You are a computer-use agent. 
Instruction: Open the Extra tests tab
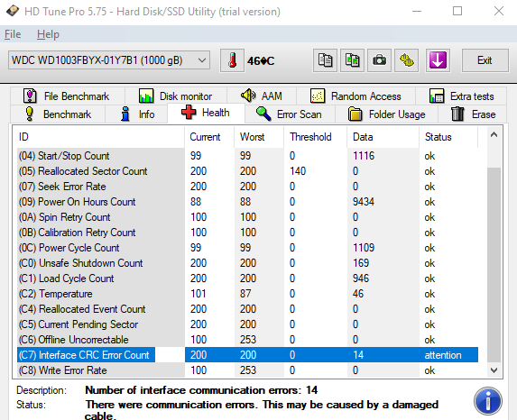[x=461, y=96]
